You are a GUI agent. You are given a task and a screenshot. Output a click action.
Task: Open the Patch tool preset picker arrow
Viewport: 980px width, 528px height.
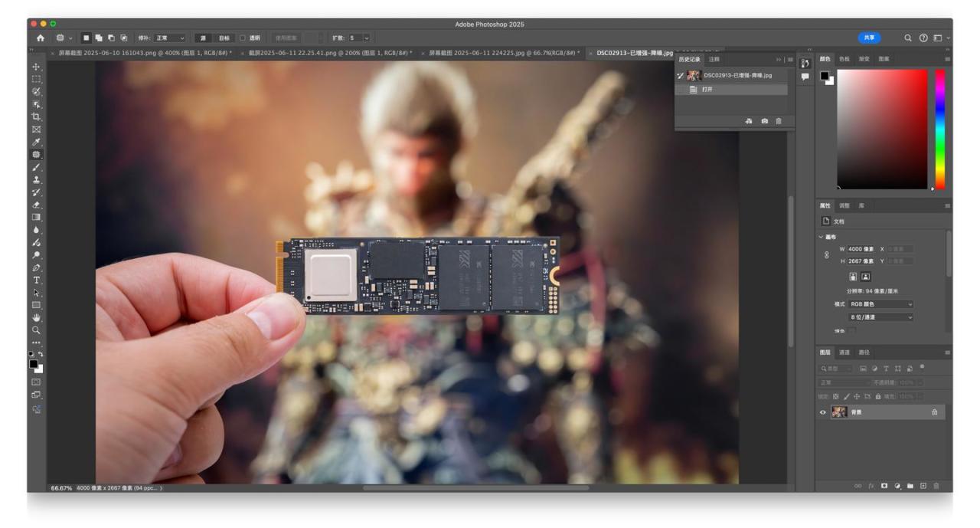coord(71,38)
